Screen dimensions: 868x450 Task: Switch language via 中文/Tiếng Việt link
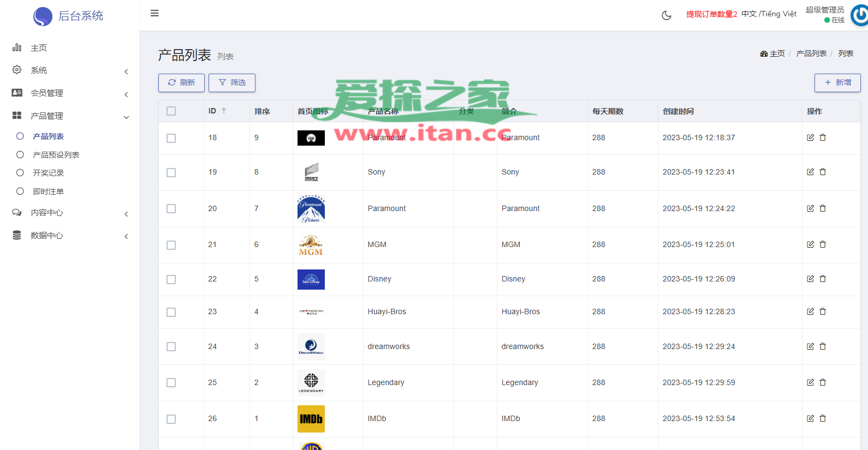coord(769,14)
